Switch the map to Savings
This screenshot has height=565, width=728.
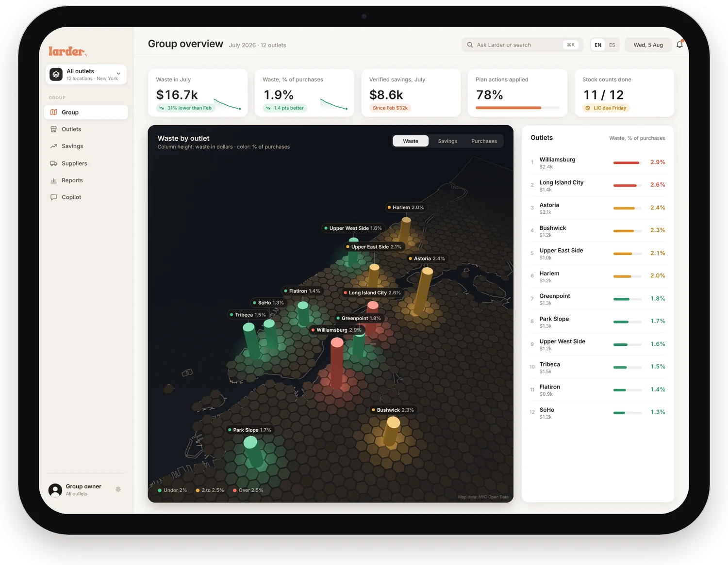click(x=447, y=141)
